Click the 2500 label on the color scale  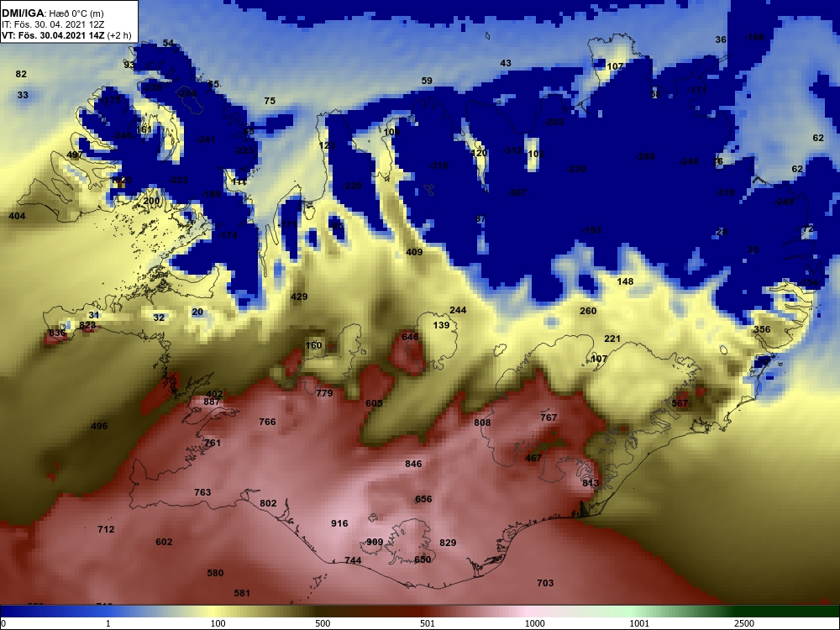click(x=744, y=623)
